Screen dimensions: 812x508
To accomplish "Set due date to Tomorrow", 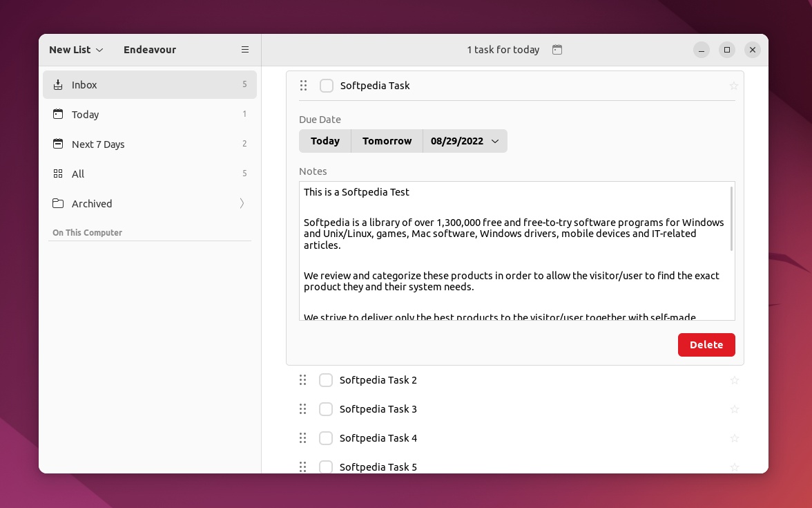I will click(387, 141).
